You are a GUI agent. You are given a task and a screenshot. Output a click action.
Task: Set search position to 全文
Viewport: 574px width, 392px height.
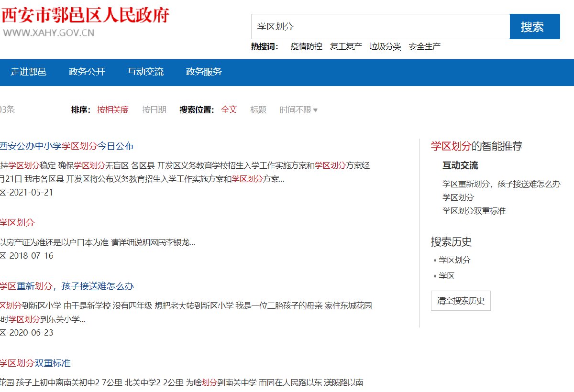click(x=229, y=109)
